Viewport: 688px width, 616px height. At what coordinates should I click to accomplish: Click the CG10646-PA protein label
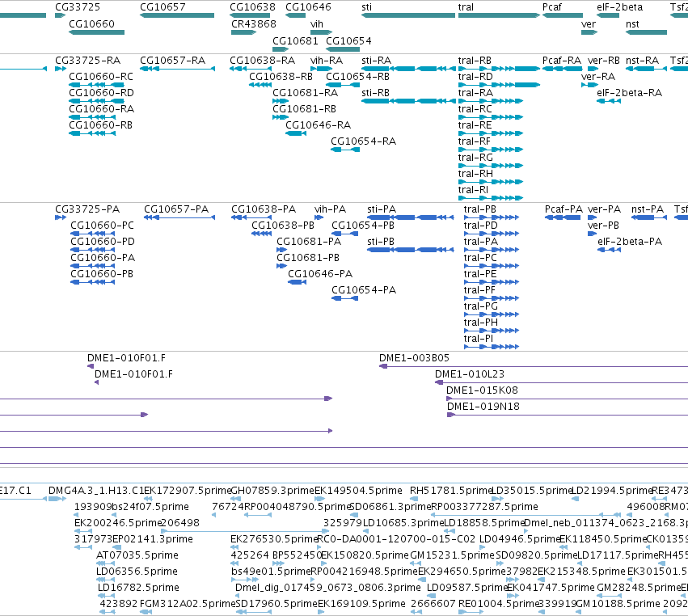(x=320, y=274)
